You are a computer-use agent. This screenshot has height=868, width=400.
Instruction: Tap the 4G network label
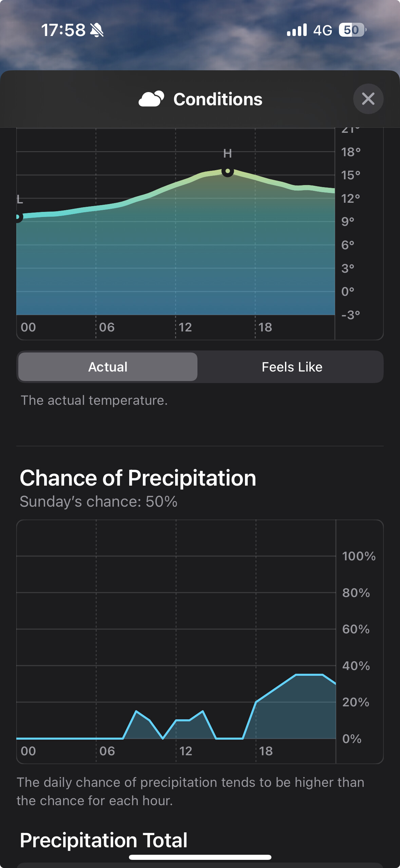point(323,30)
